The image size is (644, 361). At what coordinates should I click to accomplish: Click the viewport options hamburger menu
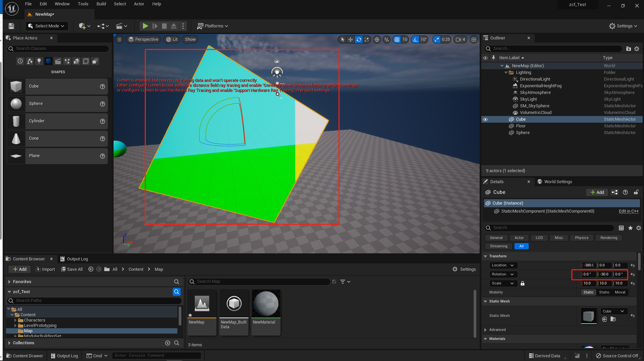[119, 39]
